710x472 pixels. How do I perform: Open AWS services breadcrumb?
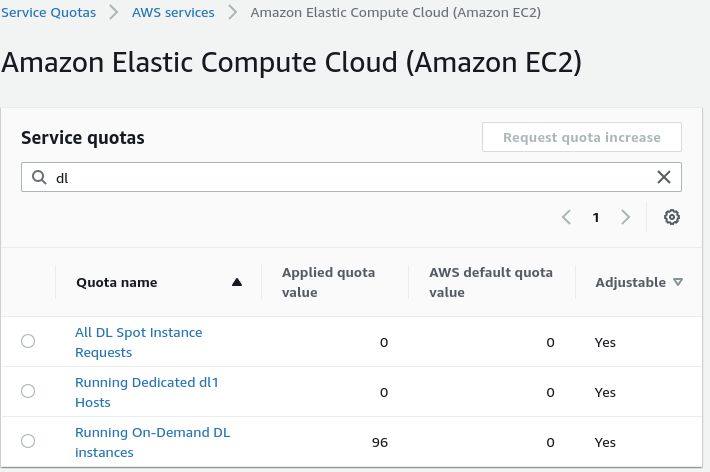click(x=173, y=12)
